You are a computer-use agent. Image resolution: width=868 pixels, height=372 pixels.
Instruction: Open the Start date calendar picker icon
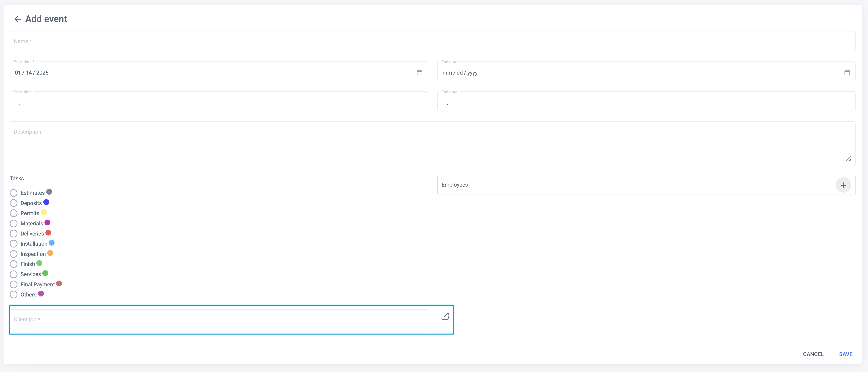(419, 72)
